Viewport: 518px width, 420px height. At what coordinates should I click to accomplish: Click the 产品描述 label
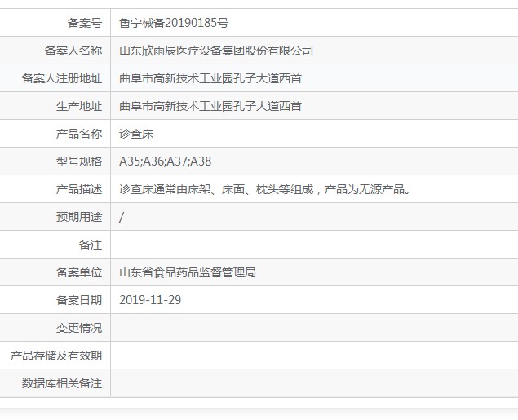[x=79, y=189]
